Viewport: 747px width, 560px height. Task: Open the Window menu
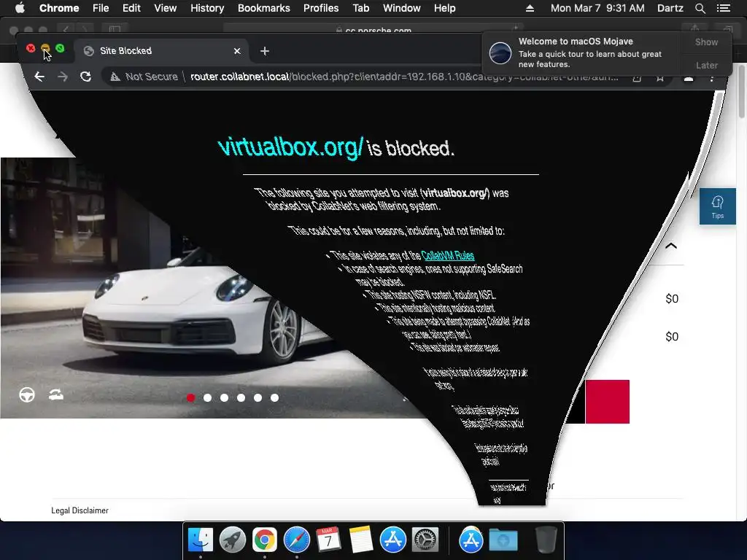(x=402, y=8)
